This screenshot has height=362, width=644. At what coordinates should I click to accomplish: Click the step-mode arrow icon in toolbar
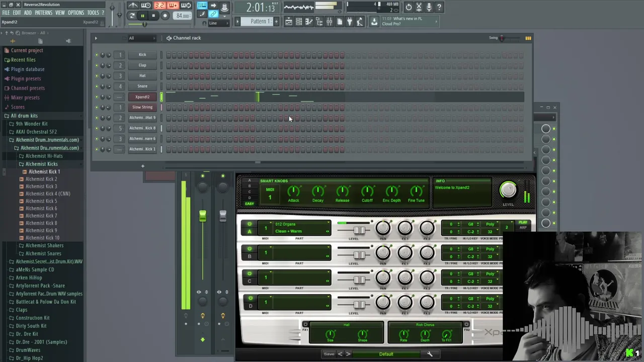pos(213,6)
